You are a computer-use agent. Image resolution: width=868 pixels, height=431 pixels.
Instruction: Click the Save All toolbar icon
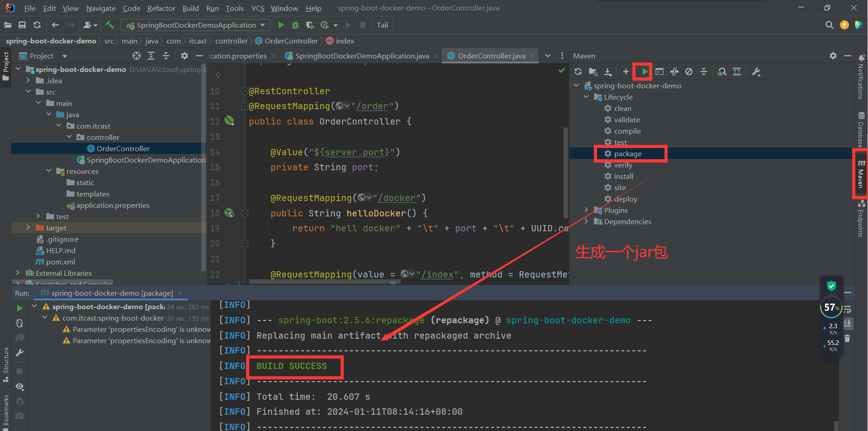(22, 25)
